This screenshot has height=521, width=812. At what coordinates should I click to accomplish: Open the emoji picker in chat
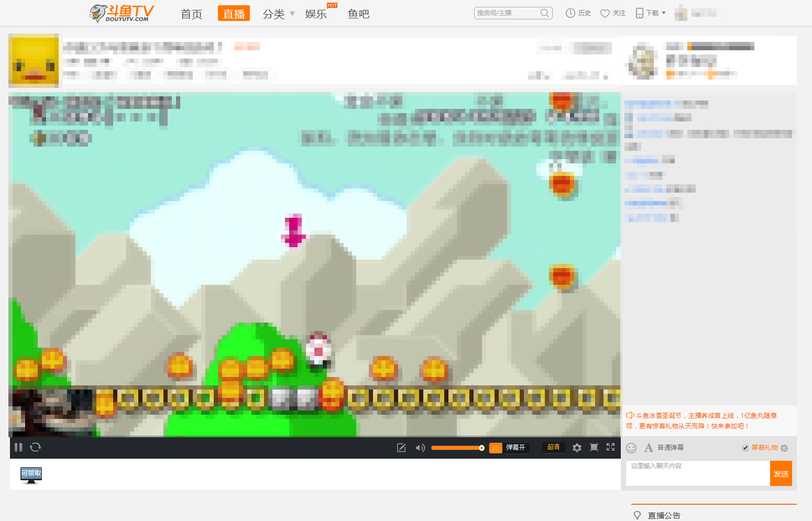click(x=631, y=448)
